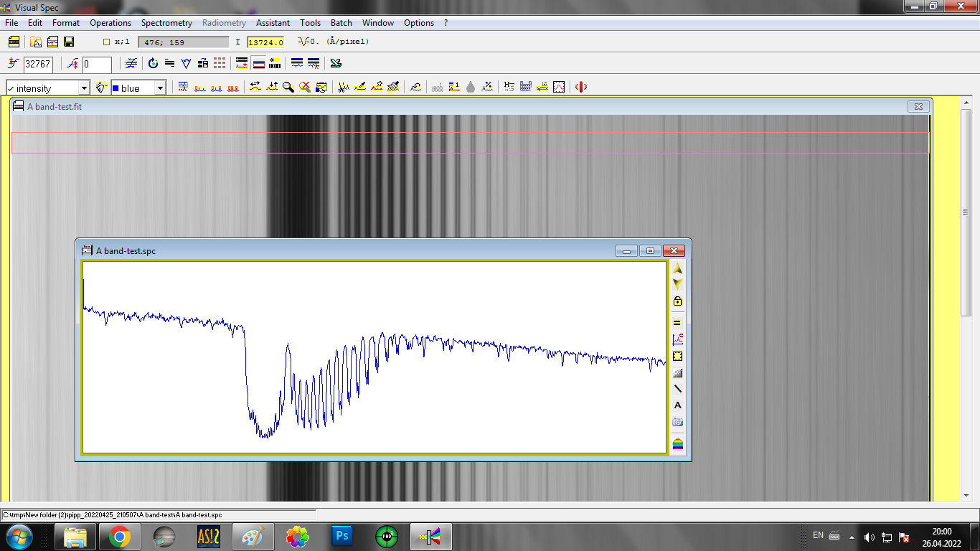Open the File menu

coord(11,23)
